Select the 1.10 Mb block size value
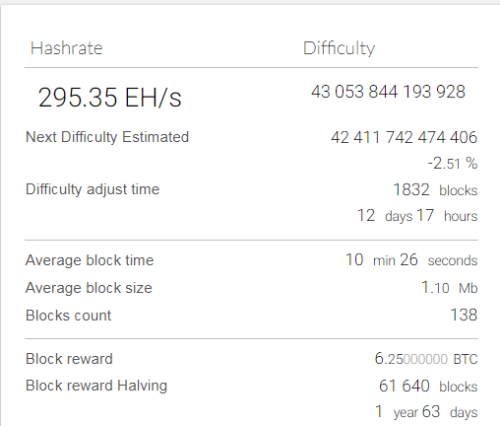This screenshot has height=426, width=500. (450, 288)
